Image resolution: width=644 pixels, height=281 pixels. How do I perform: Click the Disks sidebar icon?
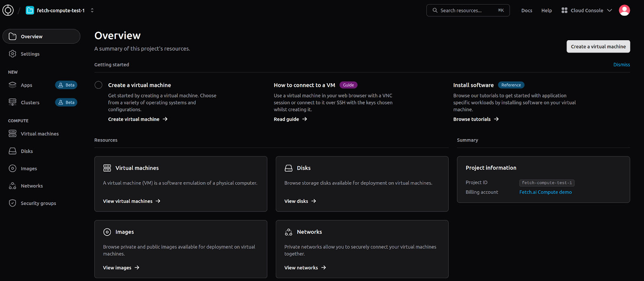12,151
